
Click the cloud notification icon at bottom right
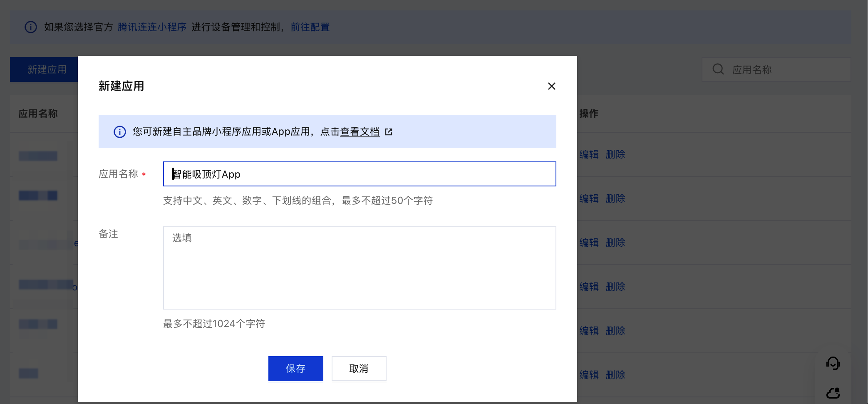tap(833, 393)
